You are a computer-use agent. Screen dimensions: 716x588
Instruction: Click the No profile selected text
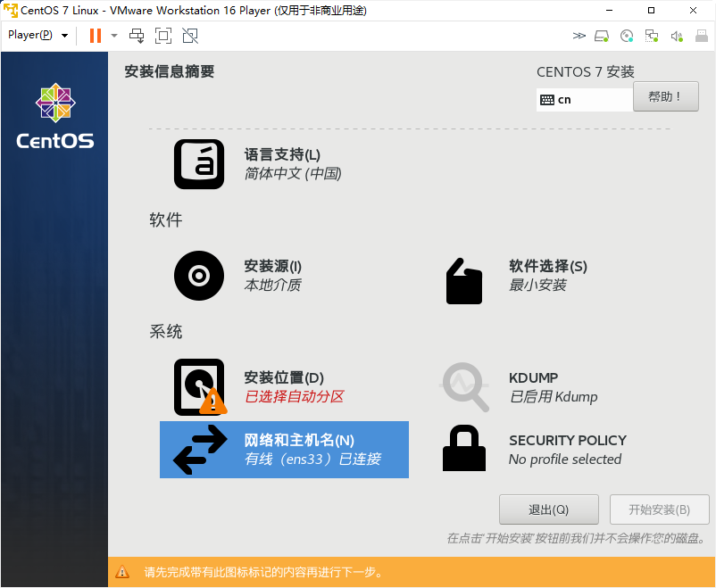tap(565, 459)
